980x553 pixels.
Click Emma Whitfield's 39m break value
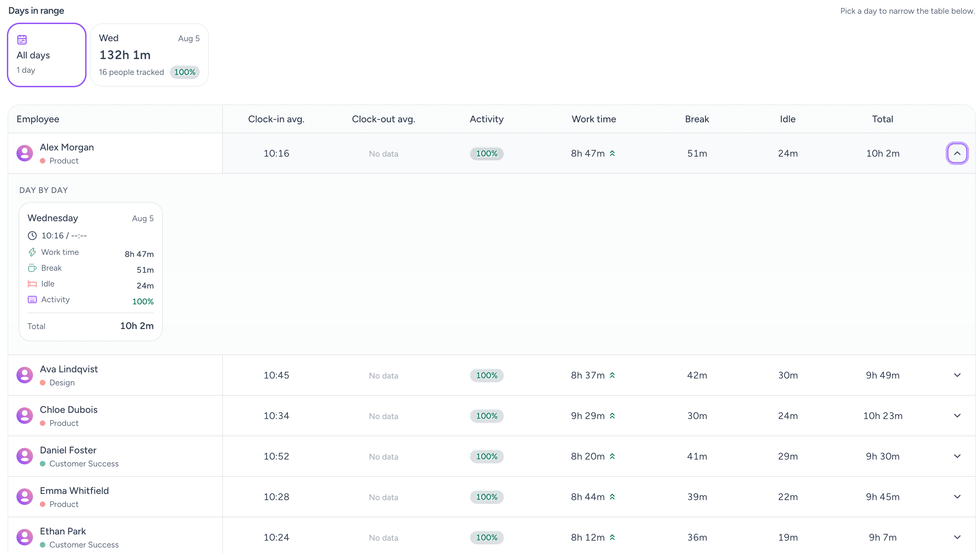click(697, 497)
